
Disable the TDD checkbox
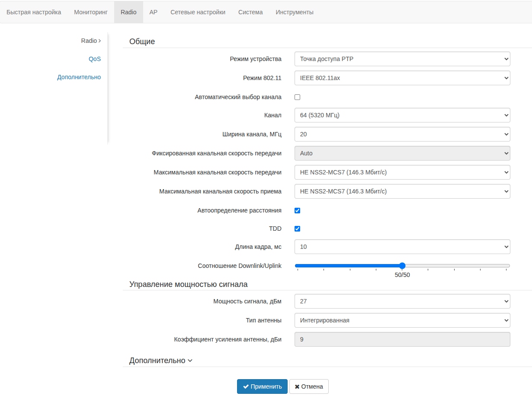297,229
